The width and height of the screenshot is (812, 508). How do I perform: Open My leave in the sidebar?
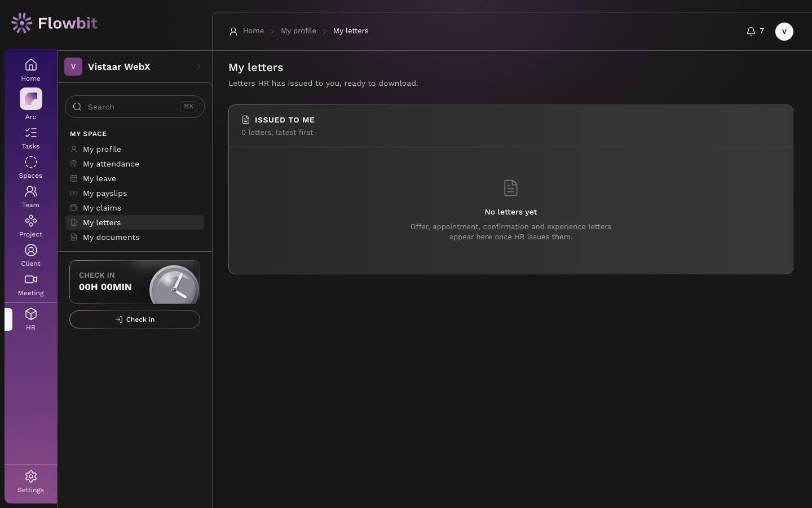coord(135,178)
